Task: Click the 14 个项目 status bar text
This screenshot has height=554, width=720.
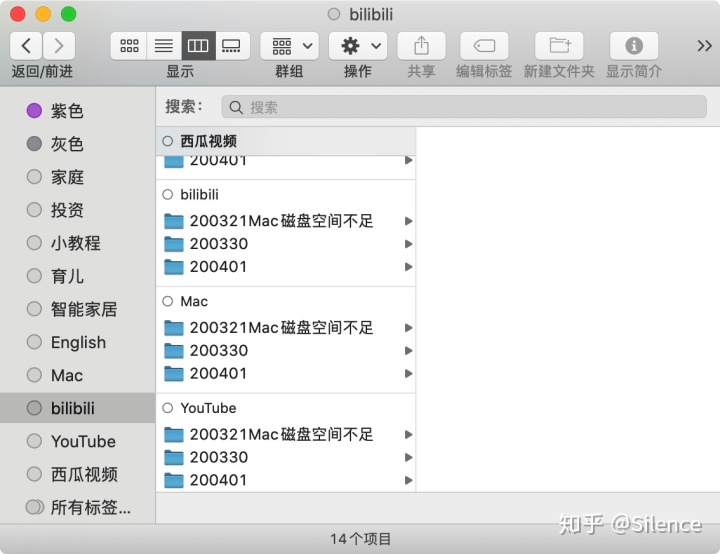Action: [x=360, y=538]
